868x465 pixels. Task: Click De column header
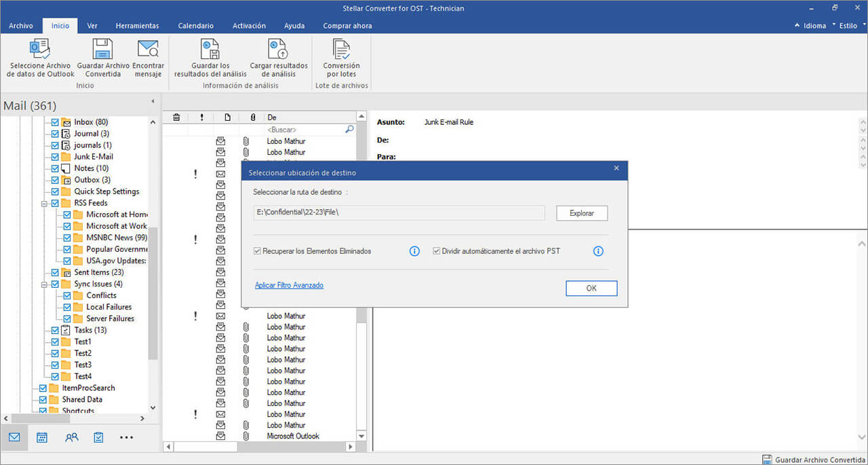[x=310, y=117]
